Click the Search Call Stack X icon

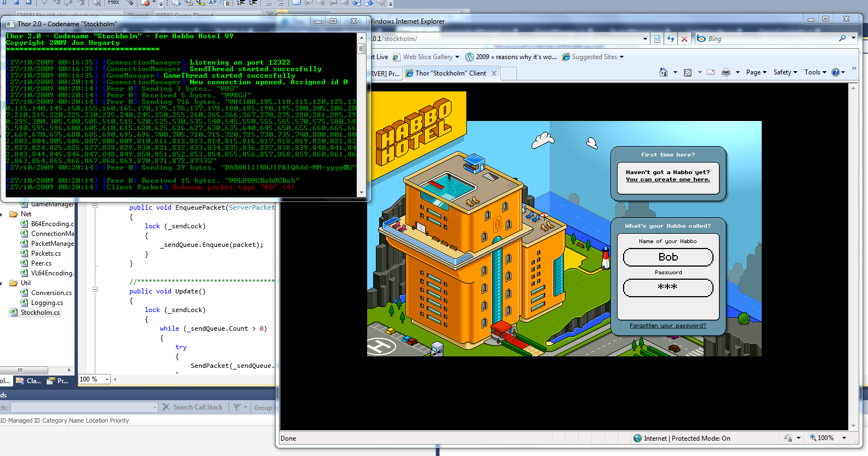[166, 407]
